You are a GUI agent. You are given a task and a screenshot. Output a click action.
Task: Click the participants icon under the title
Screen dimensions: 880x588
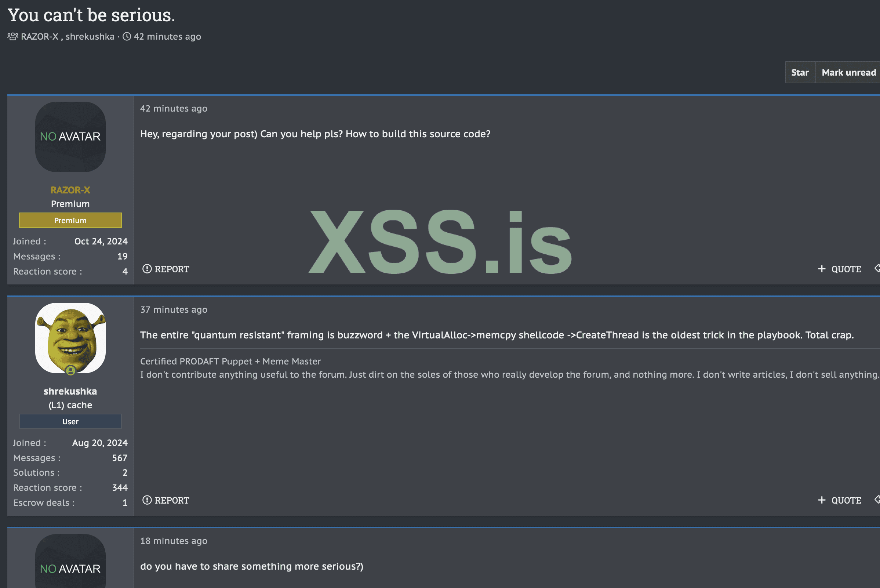pyautogui.click(x=13, y=36)
